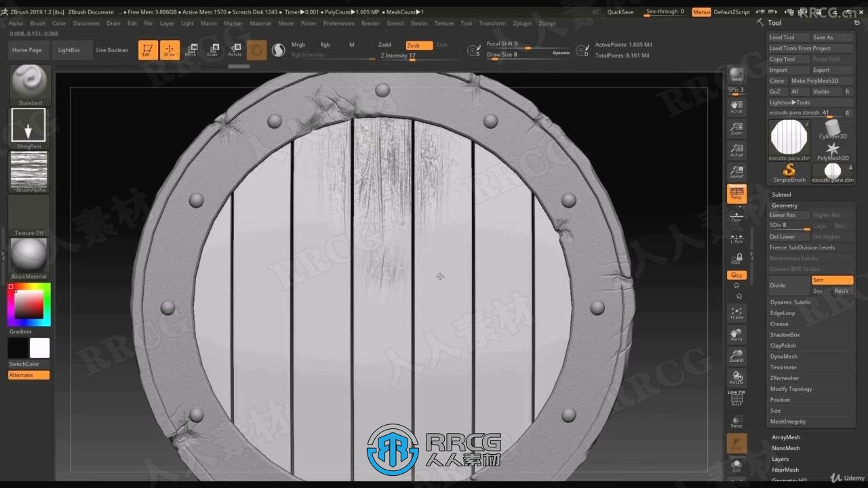The height and width of the screenshot is (488, 868).
Task: Switch to Move transform mode
Action: pos(191,50)
